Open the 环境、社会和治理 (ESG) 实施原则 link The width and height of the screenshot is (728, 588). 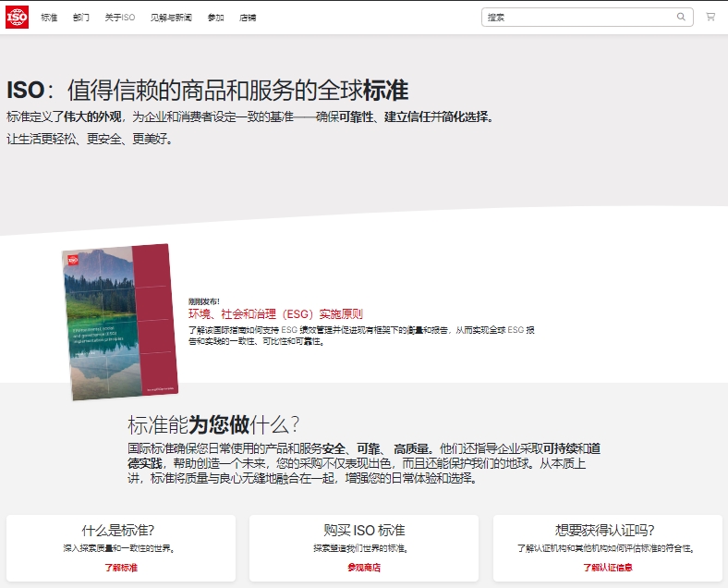275,314
